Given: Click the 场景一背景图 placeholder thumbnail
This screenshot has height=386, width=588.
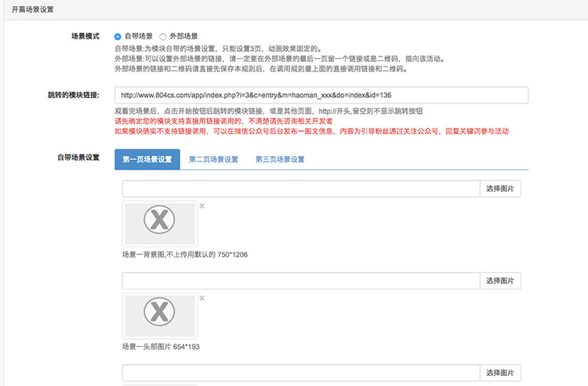Looking at the screenshot, I should click(x=160, y=224).
